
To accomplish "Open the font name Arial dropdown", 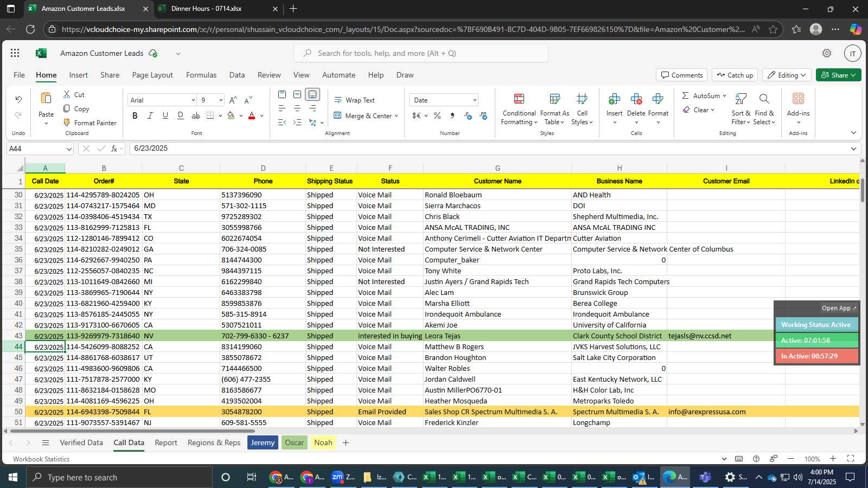I will click(x=193, y=100).
